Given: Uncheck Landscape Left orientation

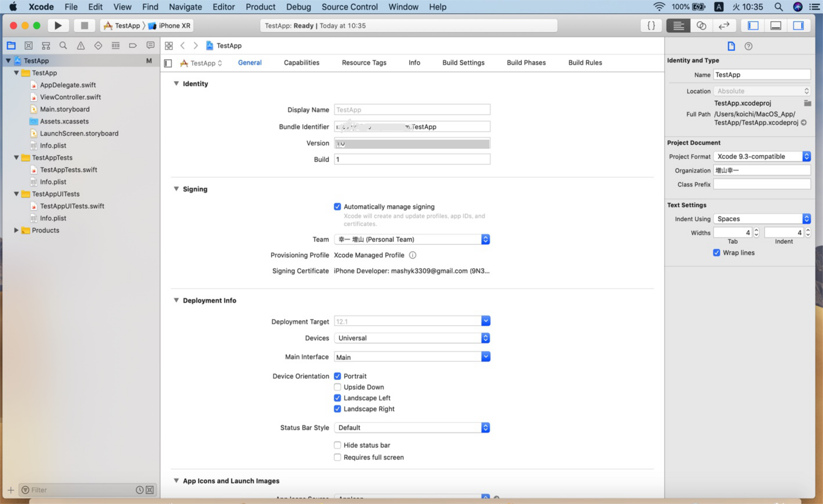Looking at the screenshot, I should click(x=337, y=398).
